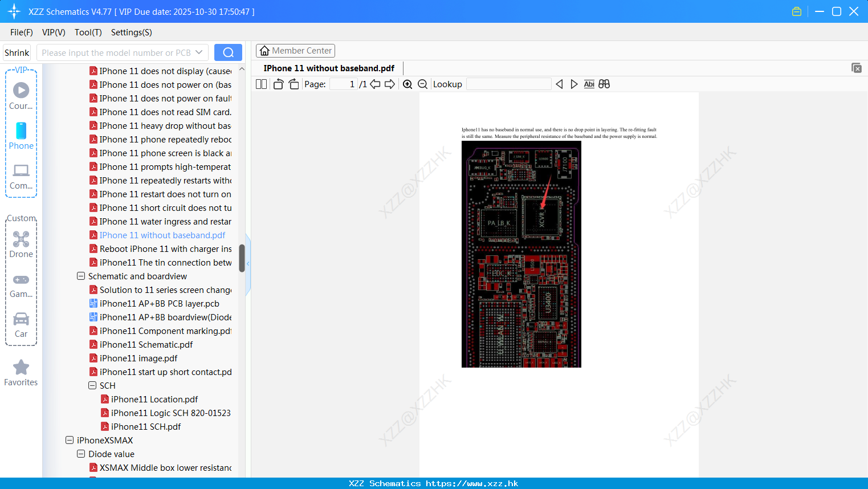The image size is (868, 489).
Task: Open iPhone11 AP+BB PCB layer.pcb
Action: [x=154, y=303]
